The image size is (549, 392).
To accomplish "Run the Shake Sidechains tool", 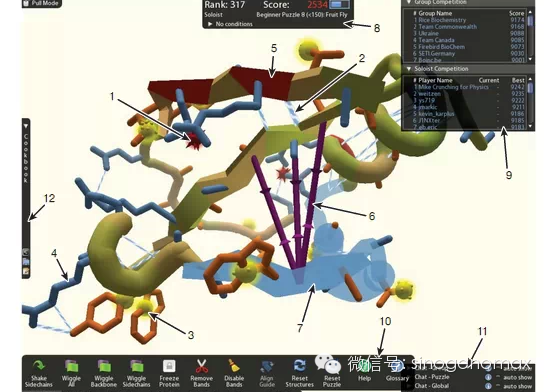I will tap(39, 374).
